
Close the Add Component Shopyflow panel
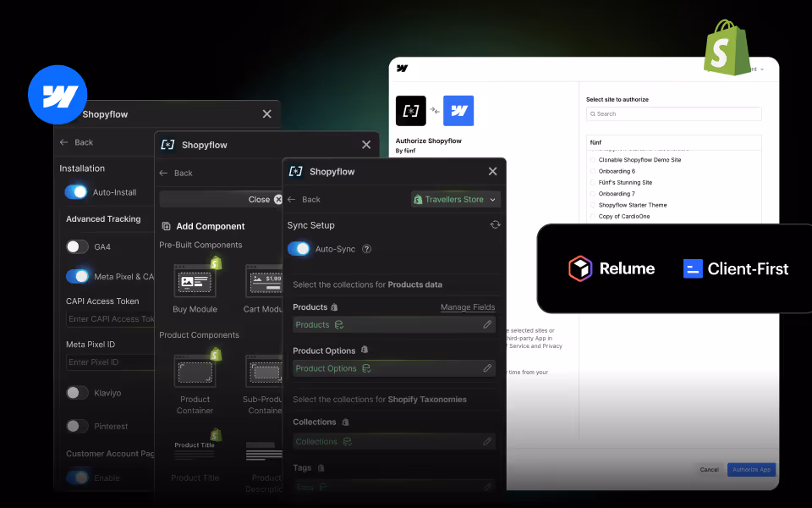pyautogui.click(x=366, y=145)
